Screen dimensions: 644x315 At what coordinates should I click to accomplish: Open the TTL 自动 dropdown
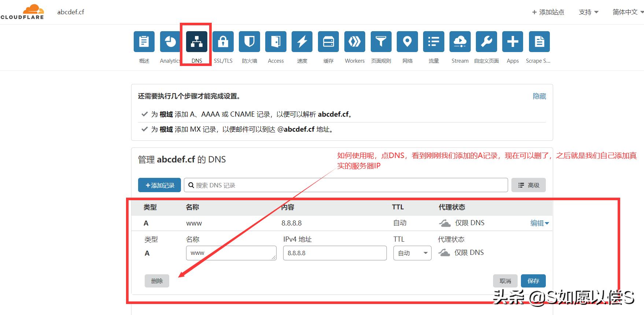(412, 253)
